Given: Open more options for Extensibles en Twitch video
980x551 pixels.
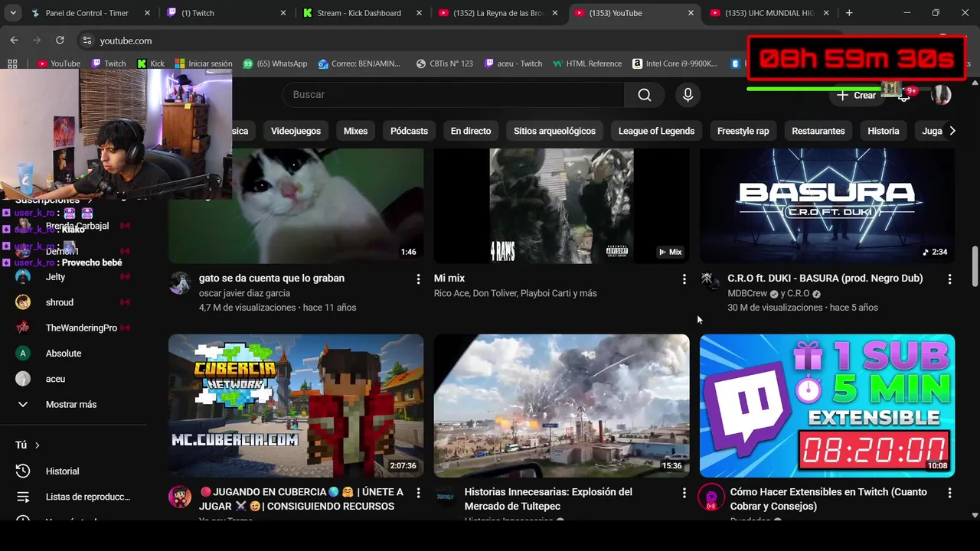Looking at the screenshot, I should pyautogui.click(x=949, y=493).
